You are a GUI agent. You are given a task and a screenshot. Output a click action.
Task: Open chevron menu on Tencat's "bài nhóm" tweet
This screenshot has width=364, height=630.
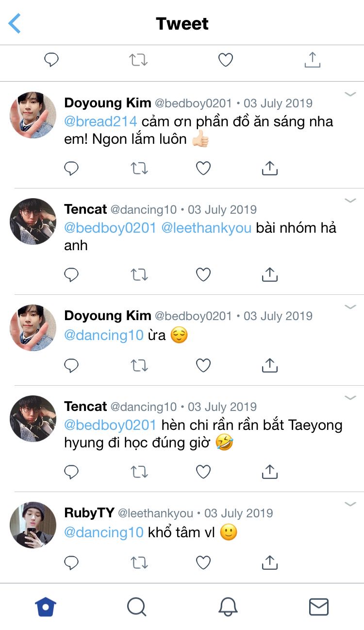[x=350, y=201]
